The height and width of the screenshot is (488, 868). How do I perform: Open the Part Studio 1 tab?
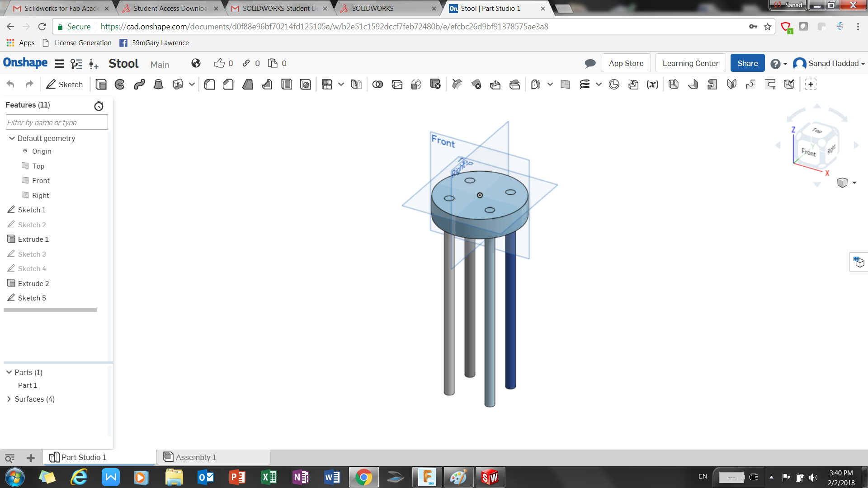click(x=84, y=457)
